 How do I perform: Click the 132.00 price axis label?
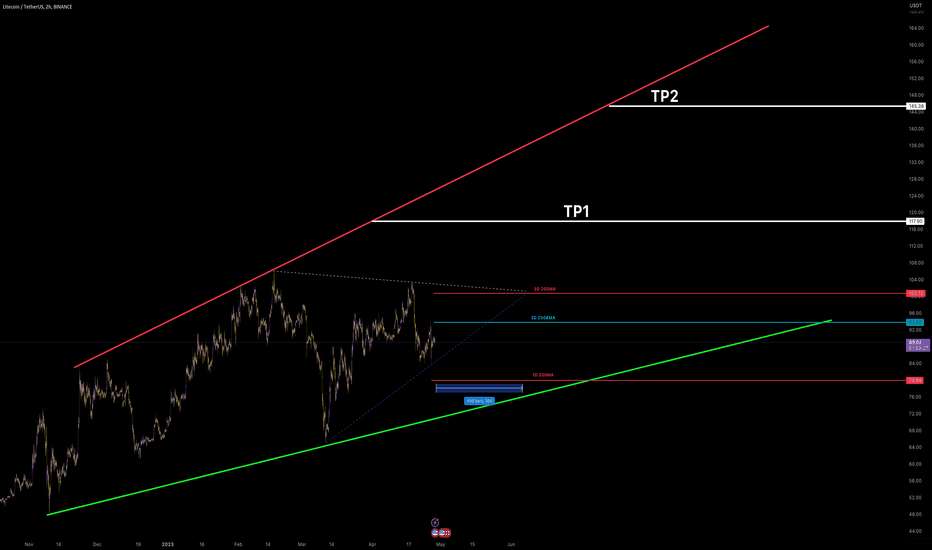(916, 162)
